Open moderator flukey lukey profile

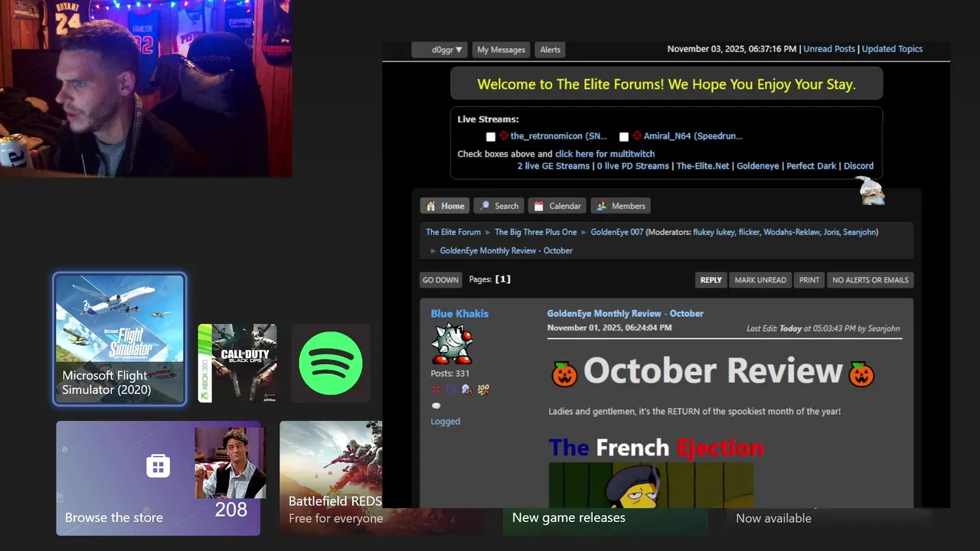pos(714,232)
